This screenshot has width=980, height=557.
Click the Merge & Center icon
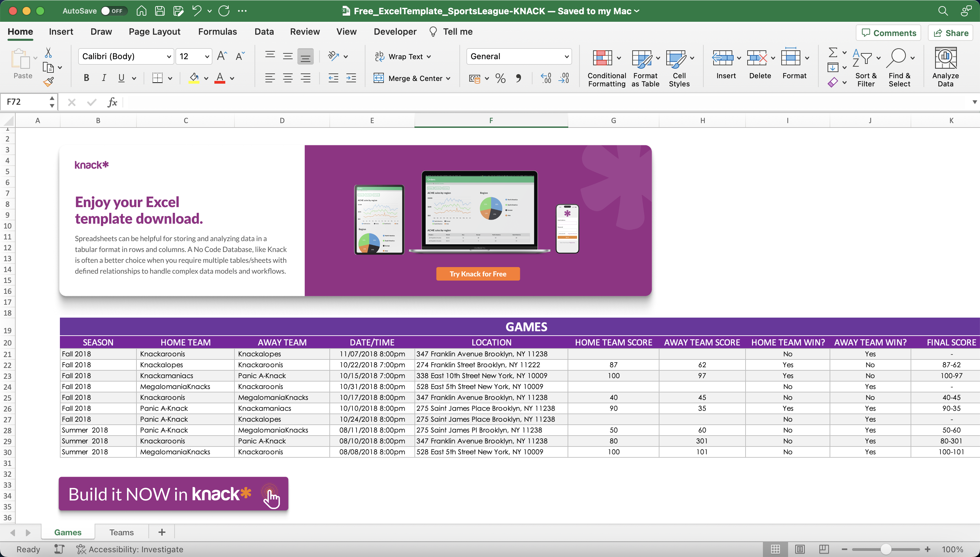(x=379, y=78)
